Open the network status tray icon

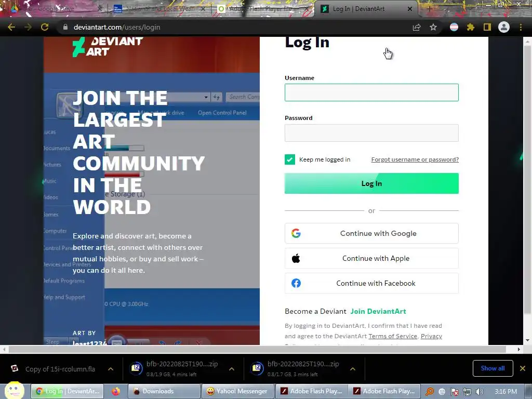tap(467, 392)
